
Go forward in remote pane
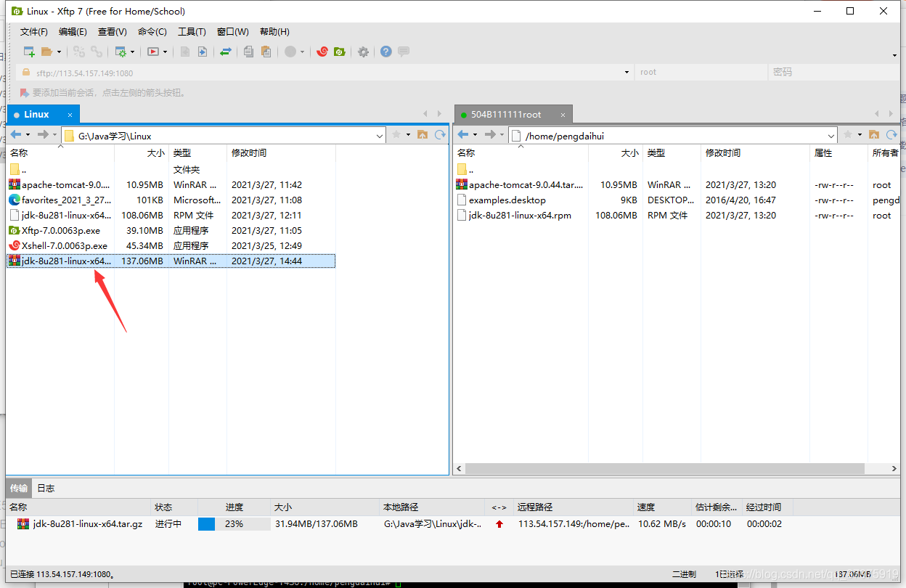click(490, 135)
